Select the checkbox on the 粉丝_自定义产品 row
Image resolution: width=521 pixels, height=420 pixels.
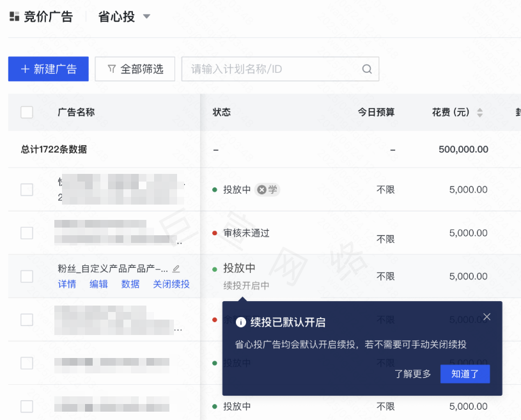point(26,276)
